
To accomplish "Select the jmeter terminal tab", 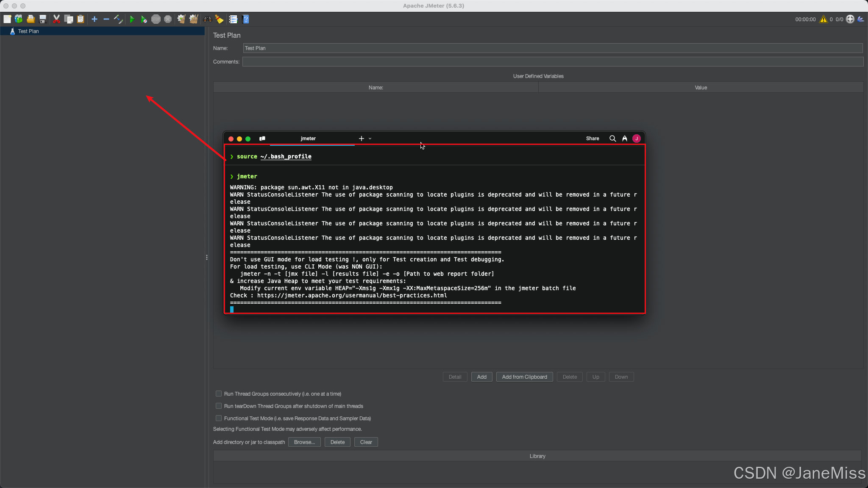I will click(x=308, y=139).
